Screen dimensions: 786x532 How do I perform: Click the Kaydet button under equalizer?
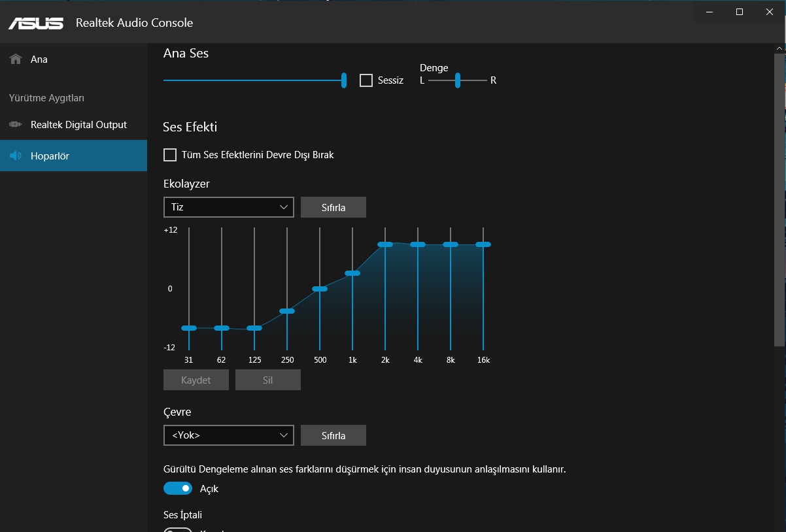point(196,380)
